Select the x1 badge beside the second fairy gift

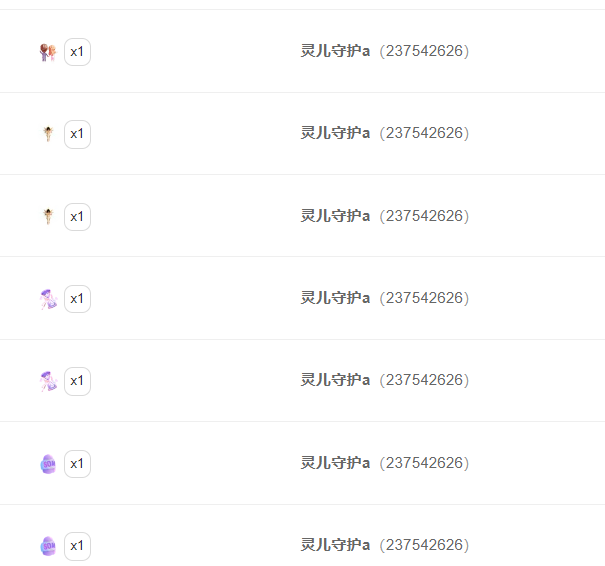pyautogui.click(x=77, y=381)
